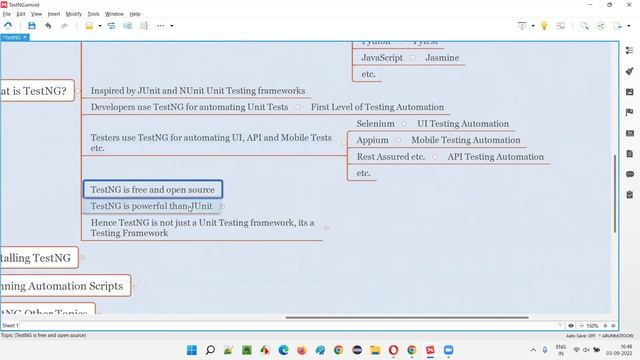Open the Export dropdown arrow
Viewport: 640px width, 360px height.
point(629,26)
